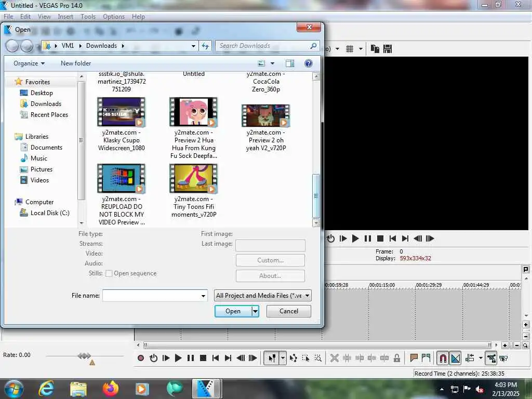
Task: Click the Open button's split arrow
Action: coord(255,311)
